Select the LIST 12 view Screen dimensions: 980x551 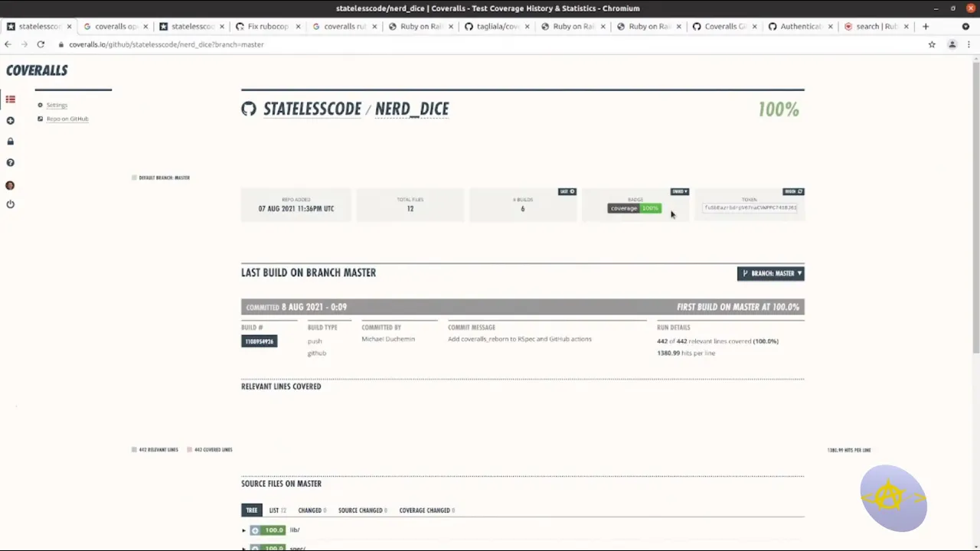[x=276, y=510]
